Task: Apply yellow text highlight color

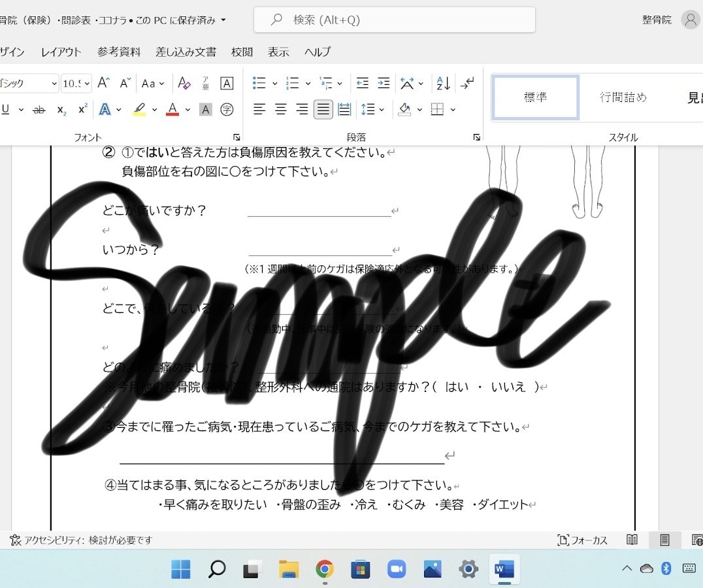Action: point(139,109)
